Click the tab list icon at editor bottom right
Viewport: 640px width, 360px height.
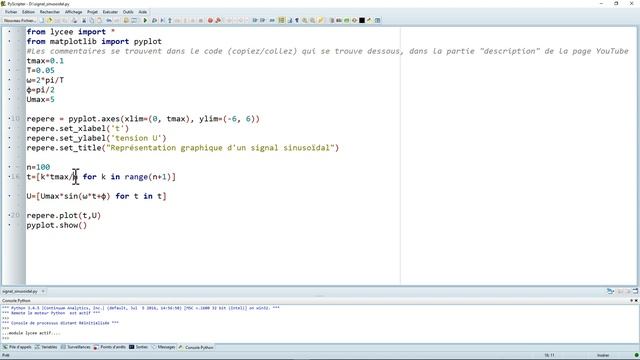(x=610, y=291)
